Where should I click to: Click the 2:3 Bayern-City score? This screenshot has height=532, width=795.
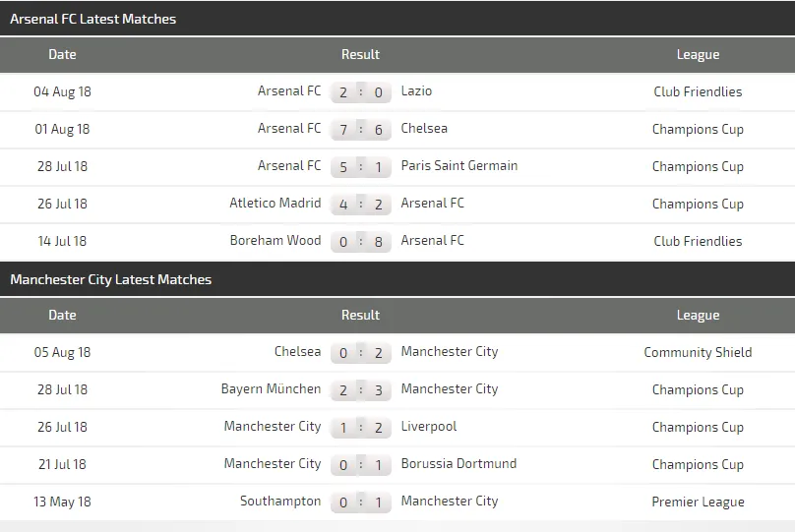[360, 390]
